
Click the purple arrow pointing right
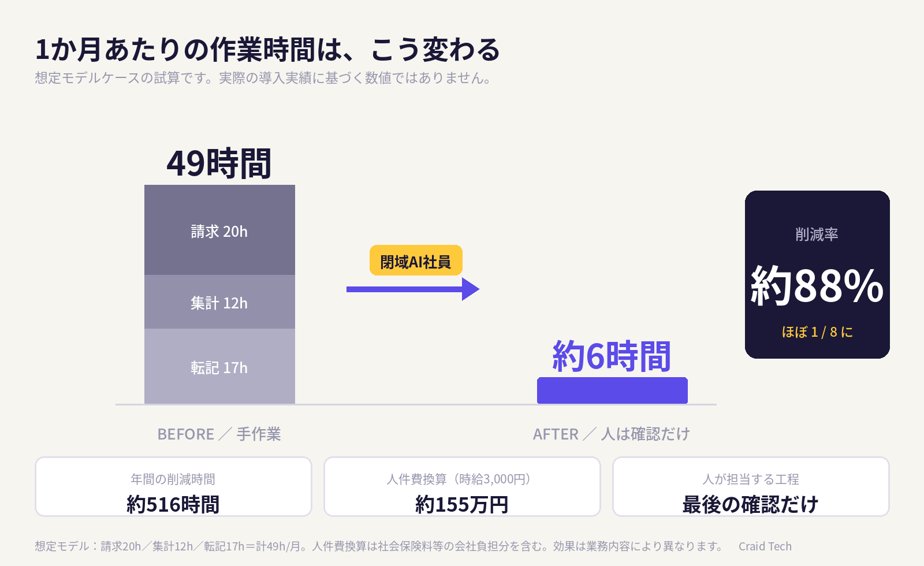click(x=413, y=289)
